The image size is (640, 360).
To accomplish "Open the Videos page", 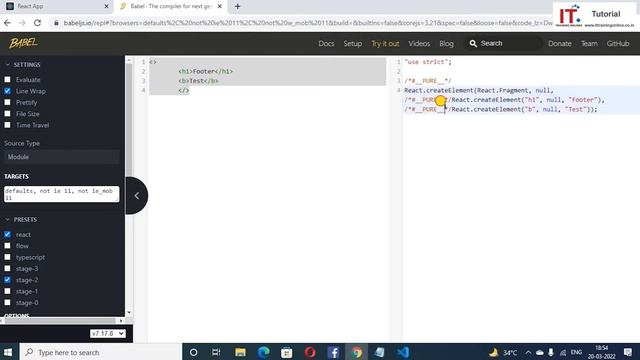I will click(x=419, y=43).
